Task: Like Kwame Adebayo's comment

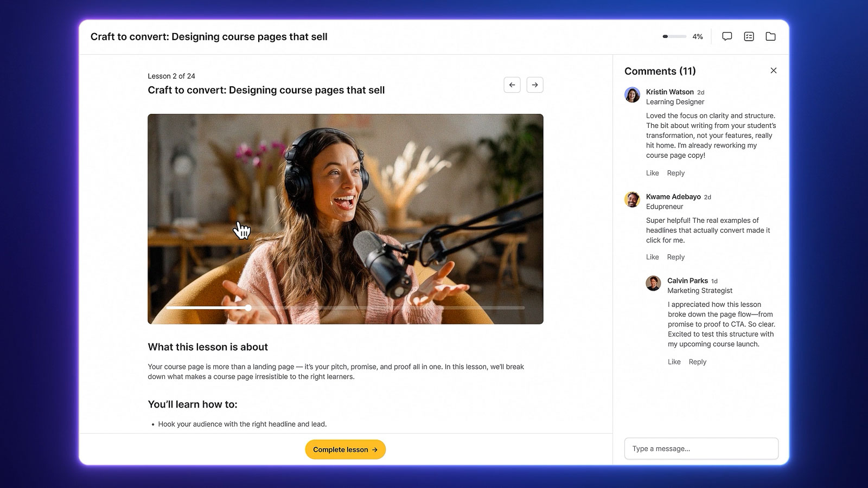Action: pos(652,257)
